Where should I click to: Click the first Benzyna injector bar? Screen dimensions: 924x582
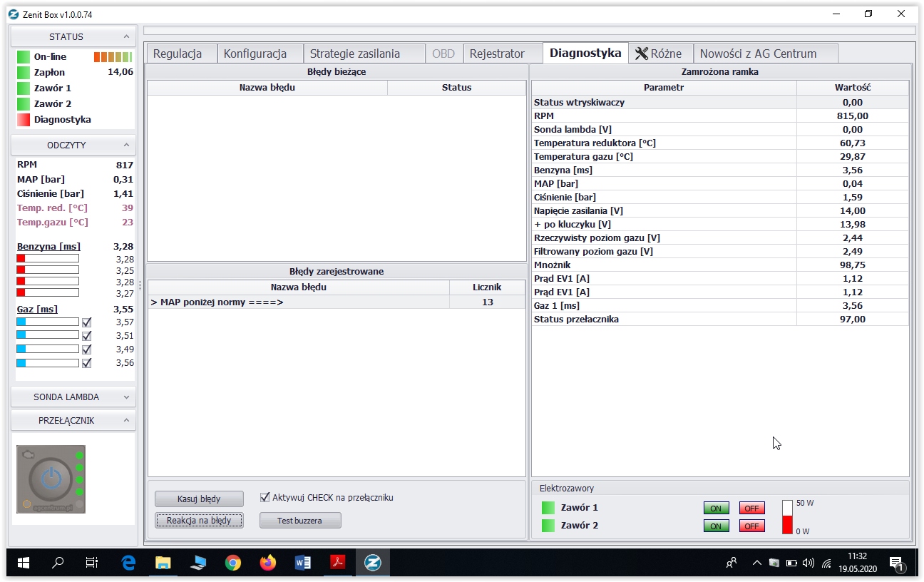[x=48, y=258]
